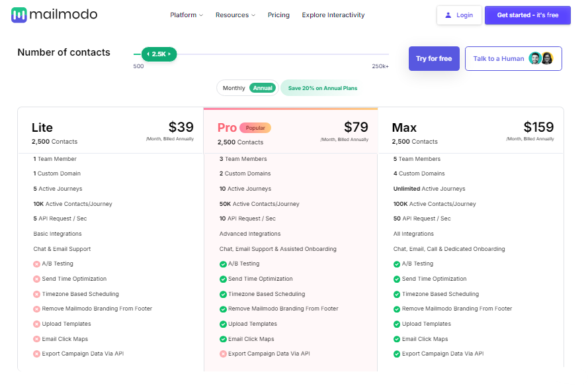Viewport: 588px width, 386px height.
Task: Click the green check beside Max Send Time Optimization
Action: pyautogui.click(x=397, y=279)
